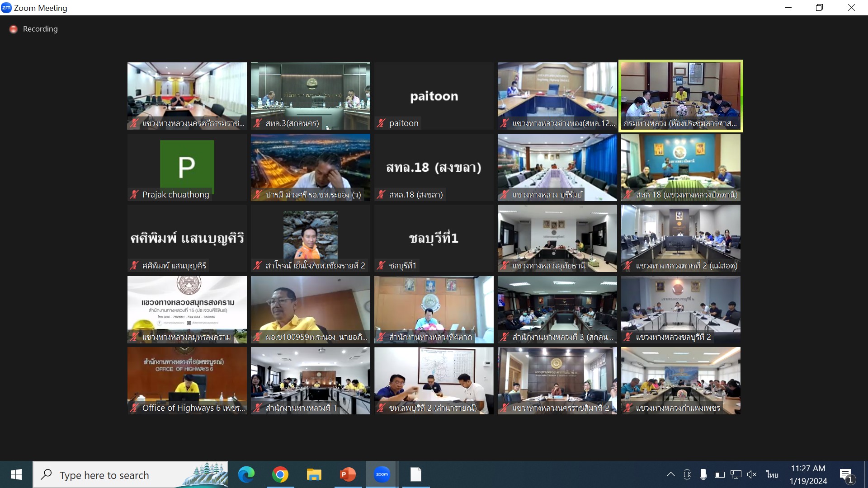Open Microsoft Edge from the taskbar
This screenshot has width=868, height=488.
(246, 474)
